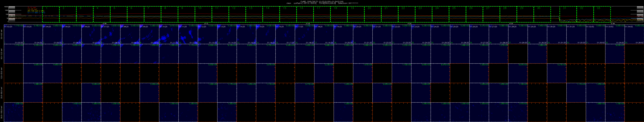The height and width of the screenshot is (122, 644).
Task: Click the '3.95E+03' peak value label
Action: tap(620, 26)
